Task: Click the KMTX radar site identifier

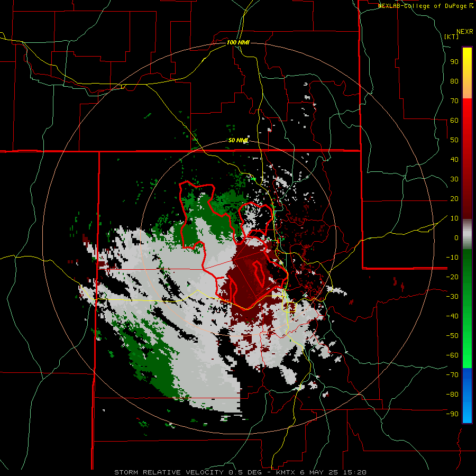Action: (x=286, y=472)
